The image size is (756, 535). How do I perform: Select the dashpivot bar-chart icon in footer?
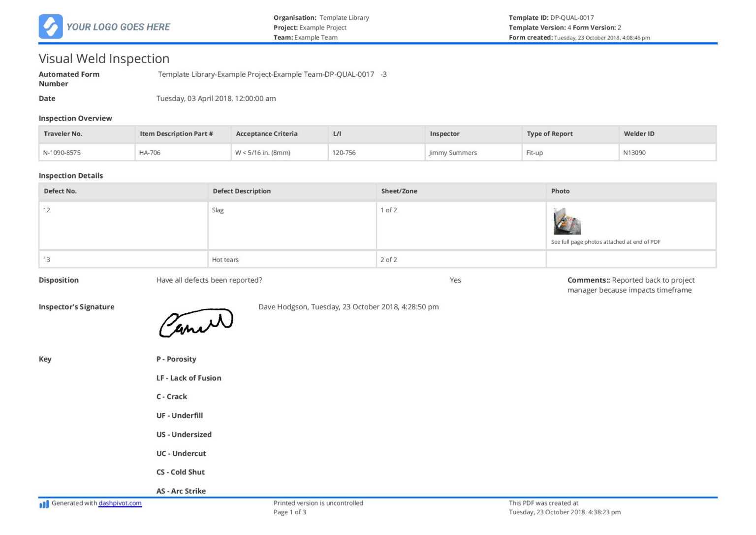43,504
